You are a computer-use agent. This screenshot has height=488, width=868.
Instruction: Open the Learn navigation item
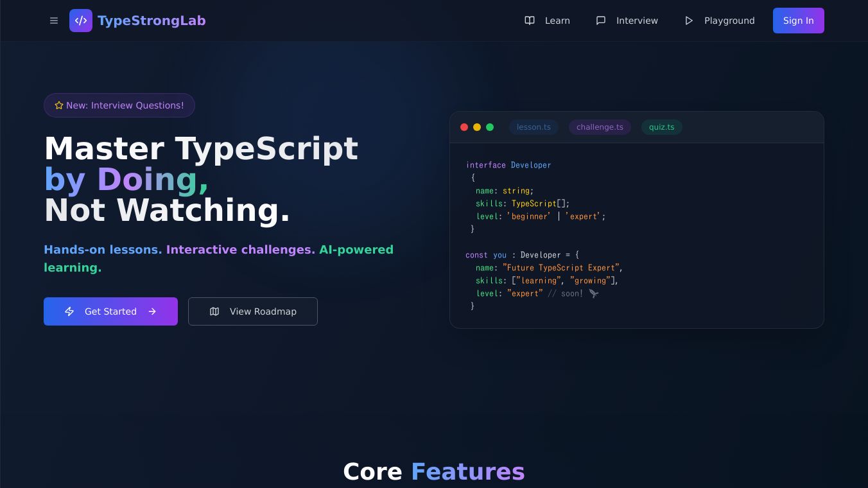548,21
